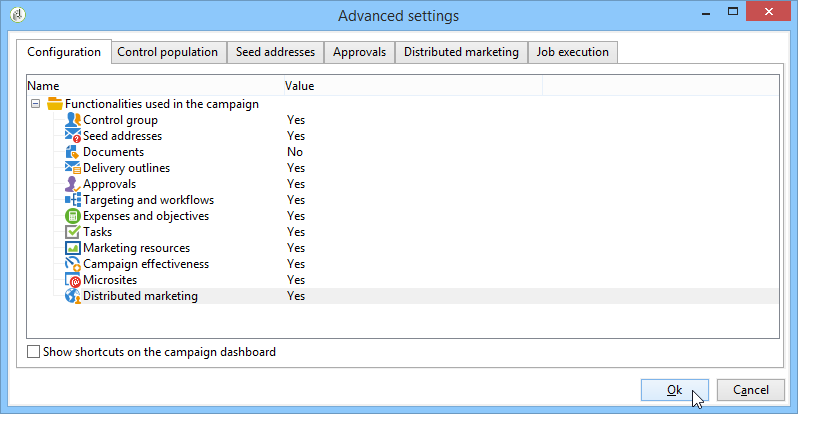Screen dimensions: 828x443
Task: Click the Expenses and objectives calculator icon
Action: point(72,216)
